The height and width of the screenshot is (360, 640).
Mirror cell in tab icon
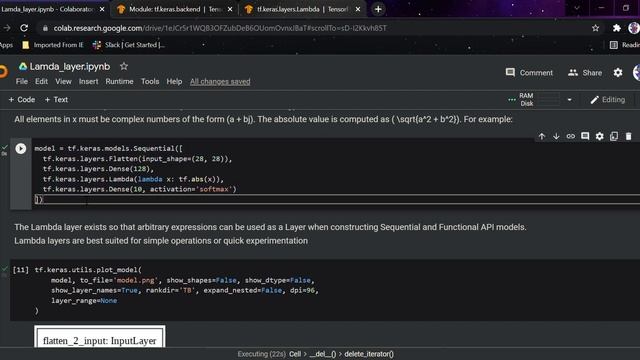614,136
